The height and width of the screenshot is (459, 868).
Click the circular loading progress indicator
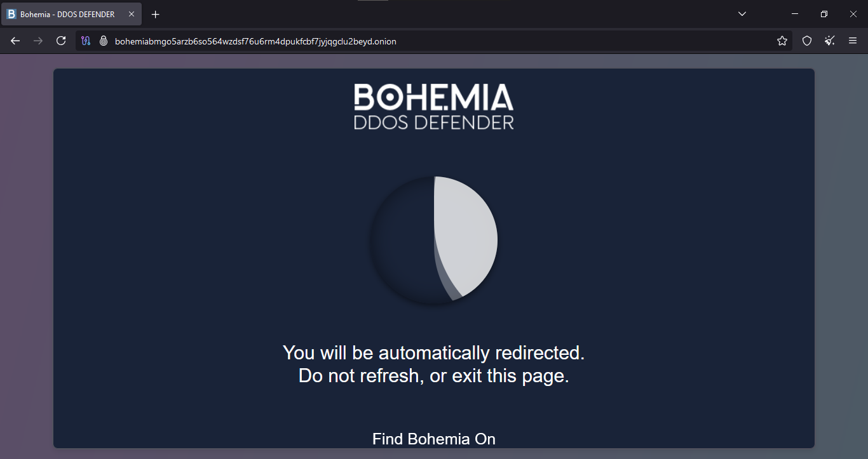coord(434,240)
